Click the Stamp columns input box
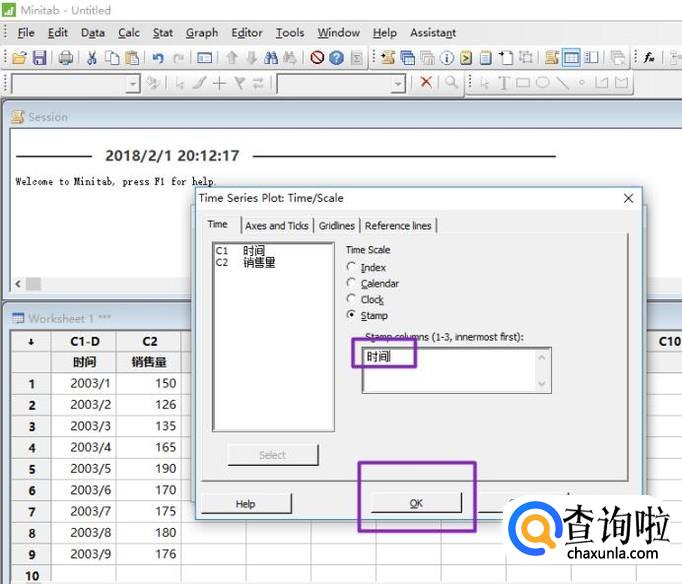This screenshot has height=584, width=682. (x=456, y=370)
